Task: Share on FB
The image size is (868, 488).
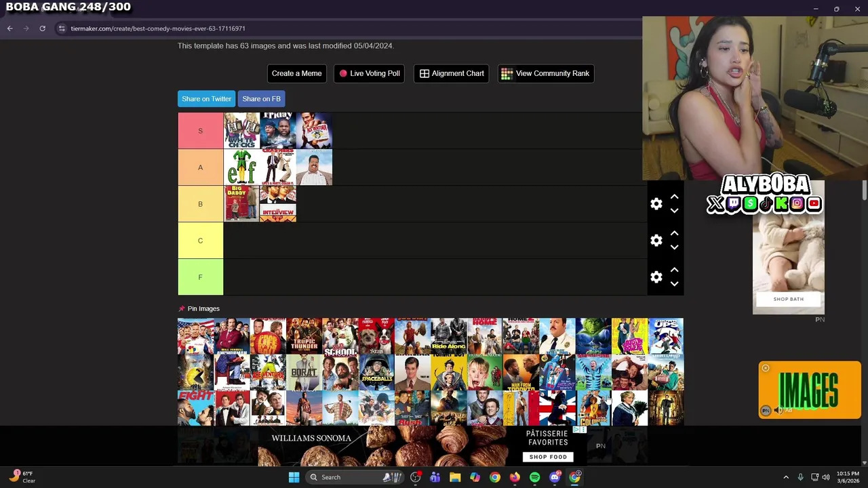Action: pyautogui.click(x=261, y=99)
